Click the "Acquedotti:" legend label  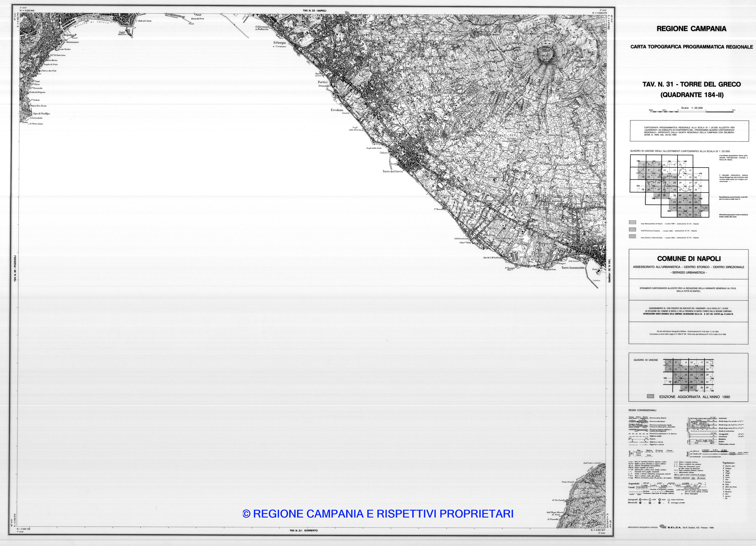634,484
